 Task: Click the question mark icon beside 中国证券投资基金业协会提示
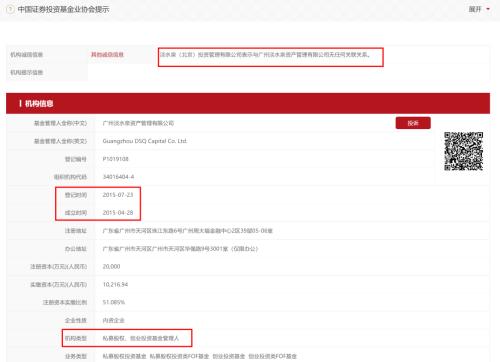[x=10, y=9]
